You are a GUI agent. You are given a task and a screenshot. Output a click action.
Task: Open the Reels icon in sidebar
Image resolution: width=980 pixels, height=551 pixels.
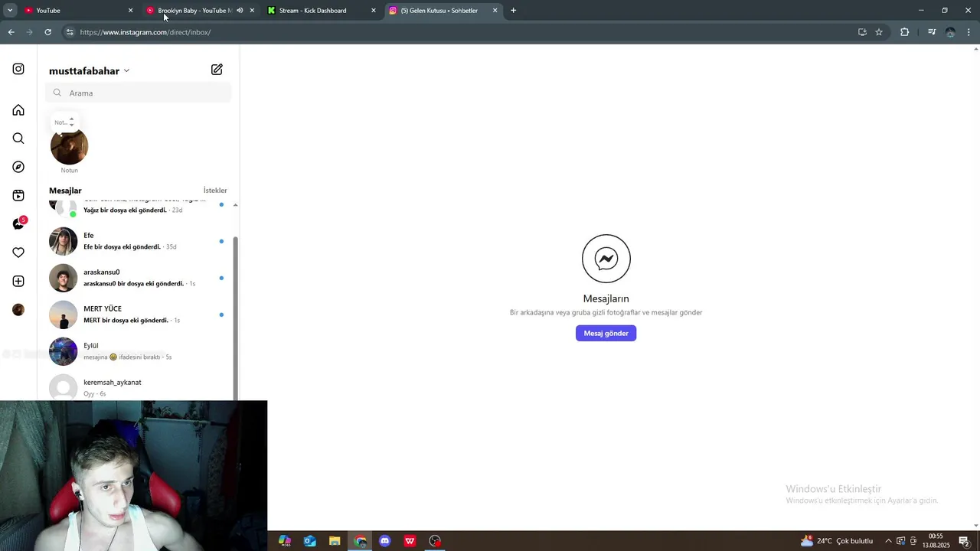pos(18,196)
